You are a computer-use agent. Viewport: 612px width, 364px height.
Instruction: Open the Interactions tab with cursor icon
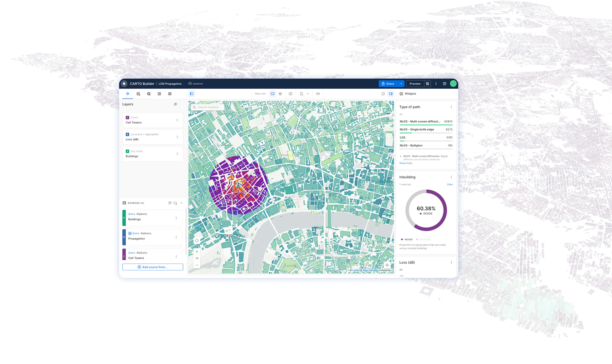tap(149, 94)
